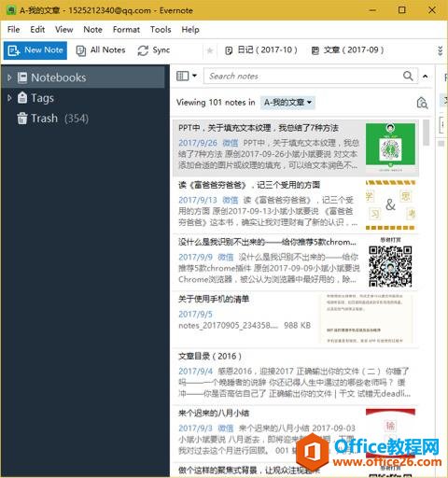Open shortcut 日记 (2017-10)

point(261,50)
